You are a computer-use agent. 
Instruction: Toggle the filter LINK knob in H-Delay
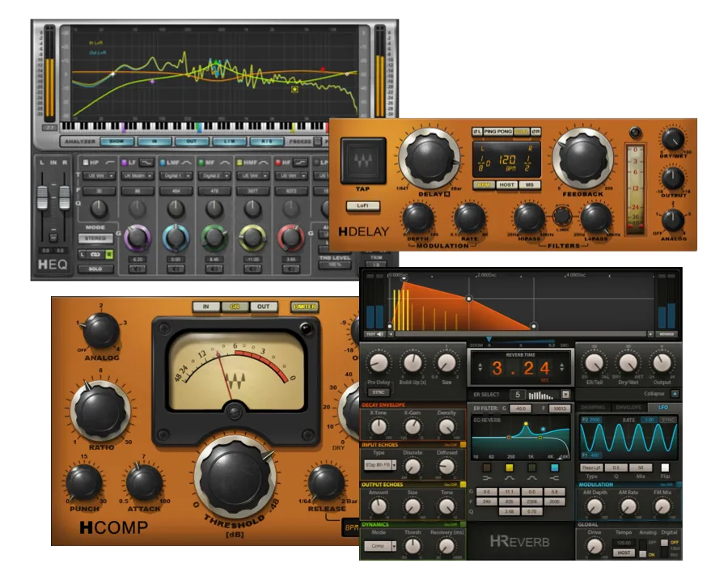pos(562,216)
